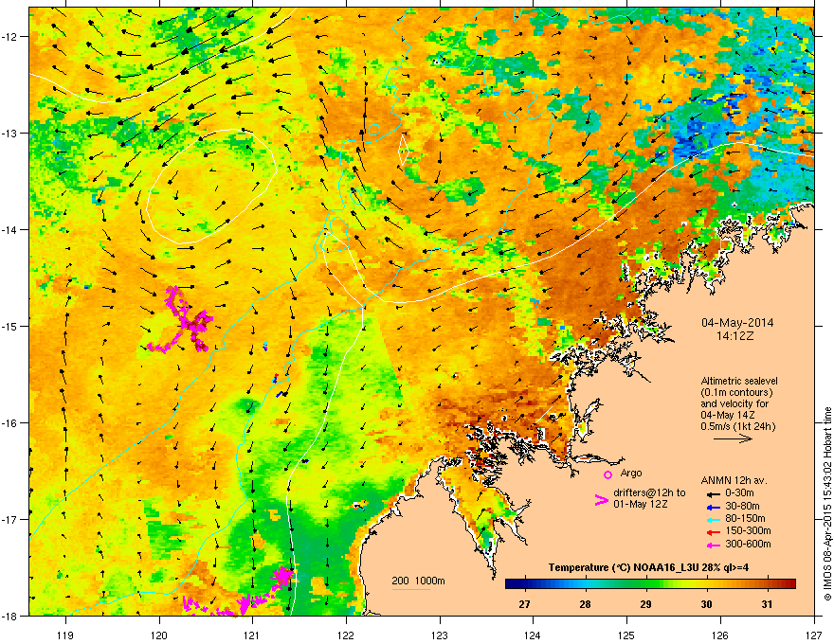834x644 pixels.
Task: Click the longitude axis label 126
Action: coord(720,635)
